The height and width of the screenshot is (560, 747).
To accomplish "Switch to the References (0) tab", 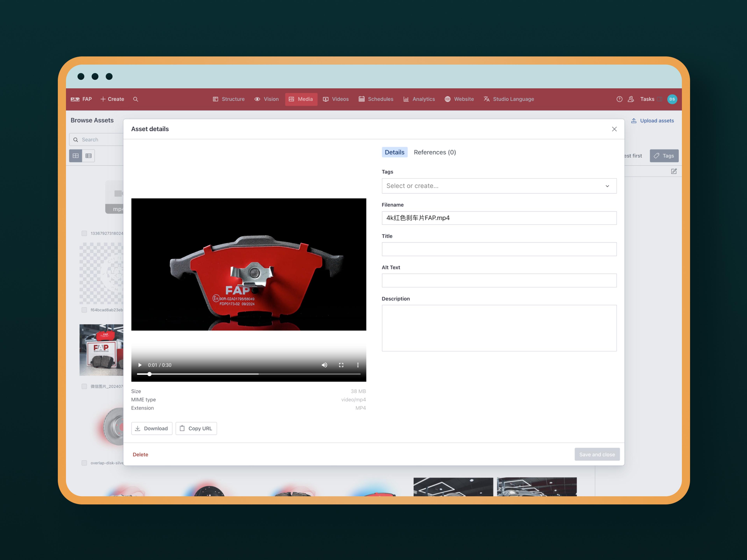I will click(435, 152).
